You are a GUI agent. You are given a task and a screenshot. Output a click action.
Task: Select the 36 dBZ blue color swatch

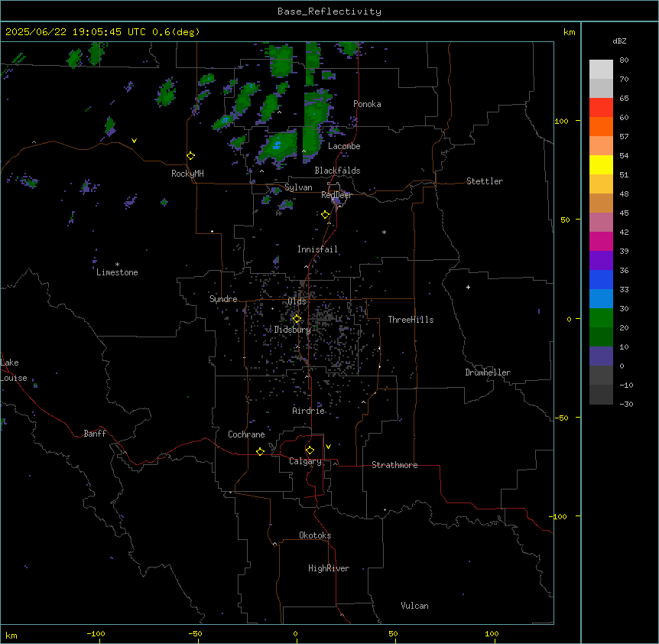(x=601, y=279)
